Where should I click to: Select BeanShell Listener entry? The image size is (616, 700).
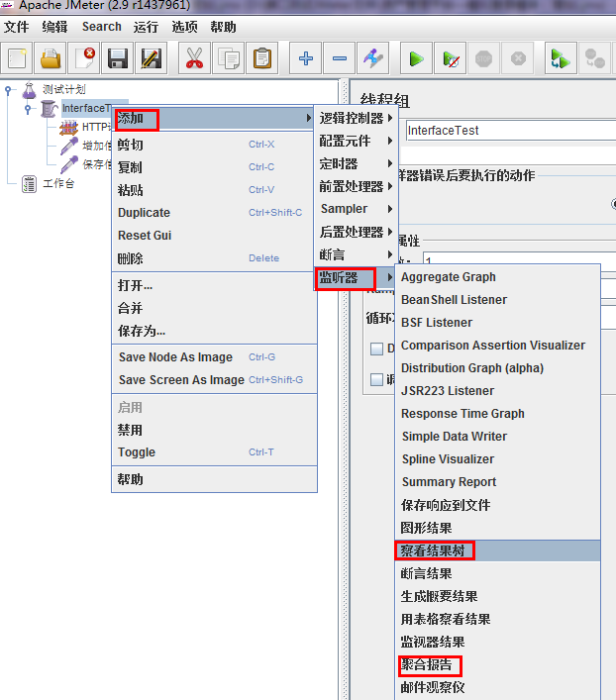[497, 300]
